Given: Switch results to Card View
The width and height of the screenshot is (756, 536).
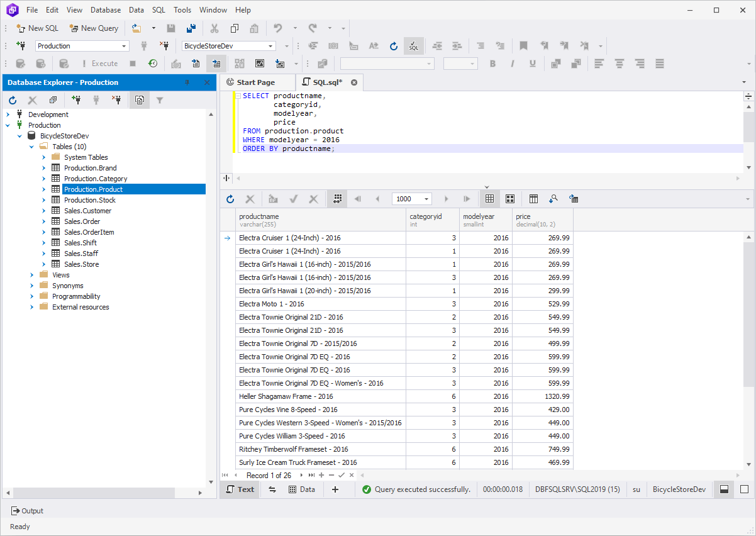Looking at the screenshot, I should 510,199.
